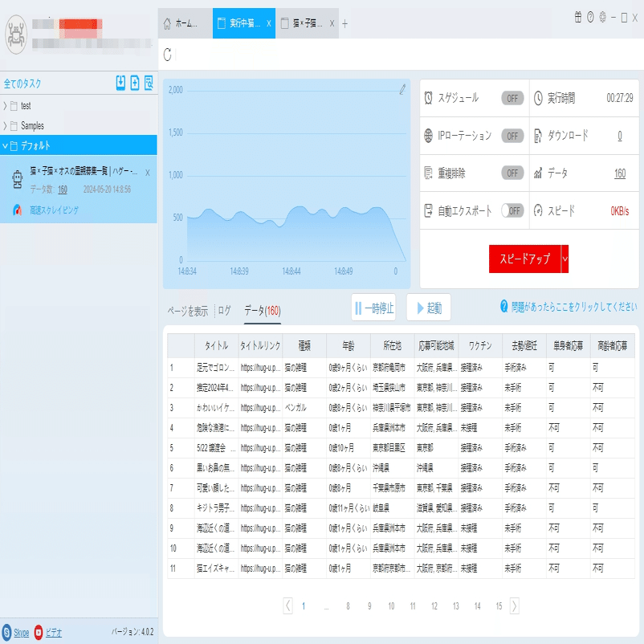The width and height of the screenshot is (644, 644).
Task: Open the ビデオ link
Action: click(53, 633)
